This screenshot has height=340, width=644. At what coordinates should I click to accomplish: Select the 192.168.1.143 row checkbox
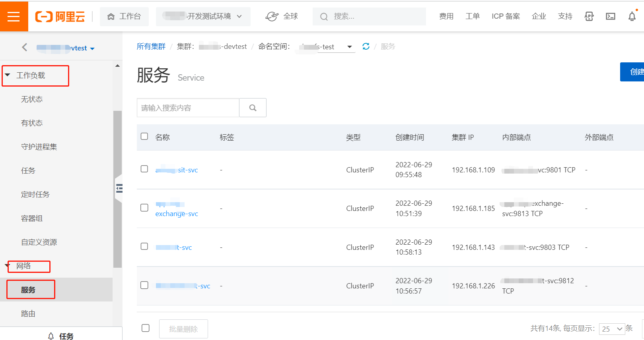pos(144,246)
